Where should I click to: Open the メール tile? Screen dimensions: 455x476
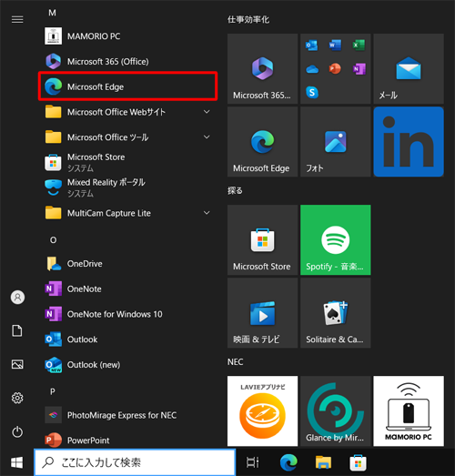(x=409, y=68)
